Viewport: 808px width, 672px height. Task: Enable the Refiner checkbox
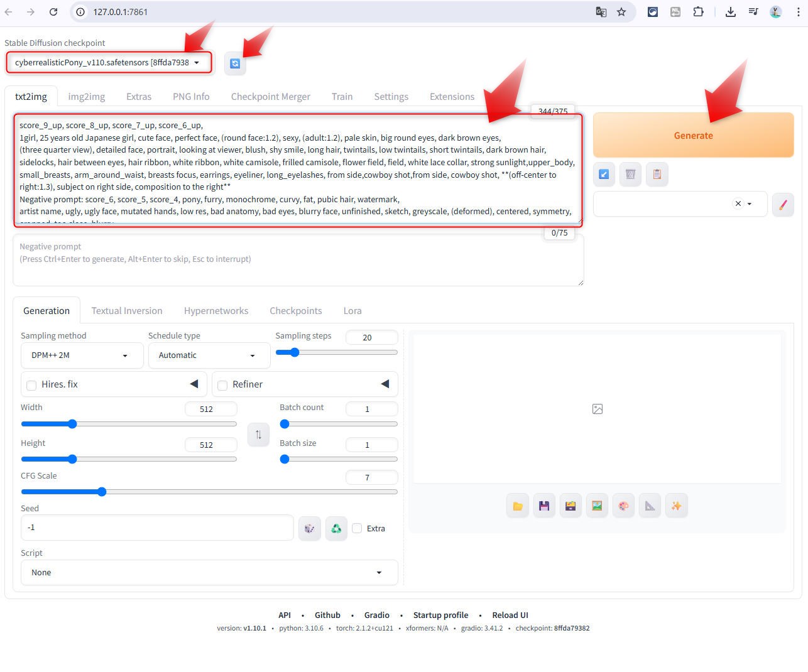(222, 385)
